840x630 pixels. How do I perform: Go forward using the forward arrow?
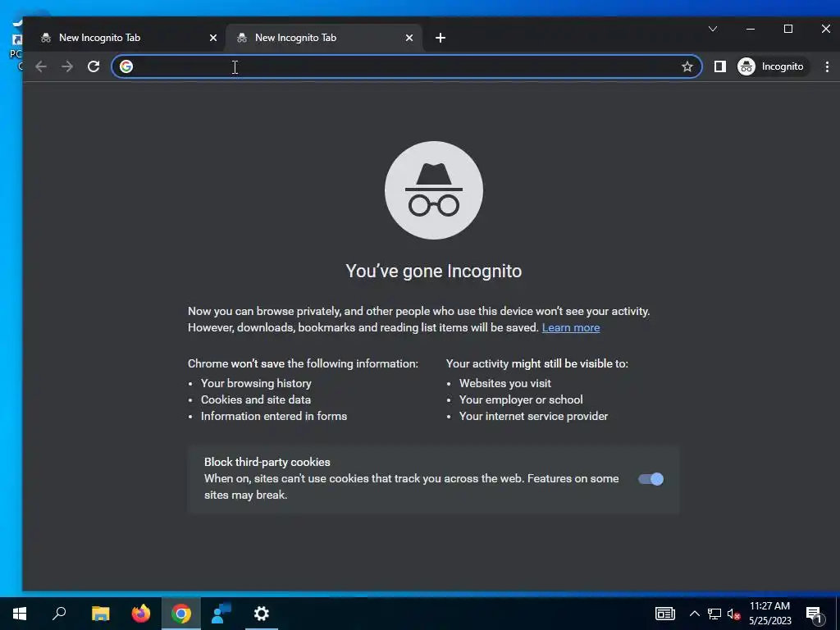point(67,66)
